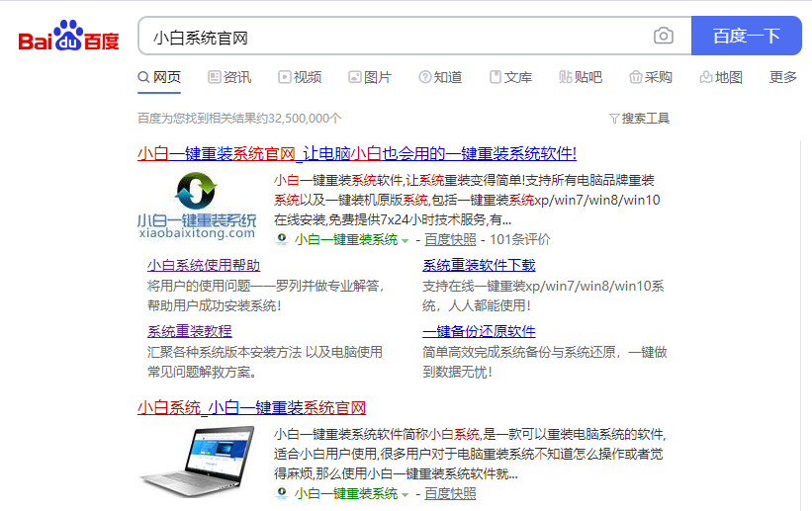Switch to the 采购 tab
Viewport: 812px width, 511px height.
point(651,77)
